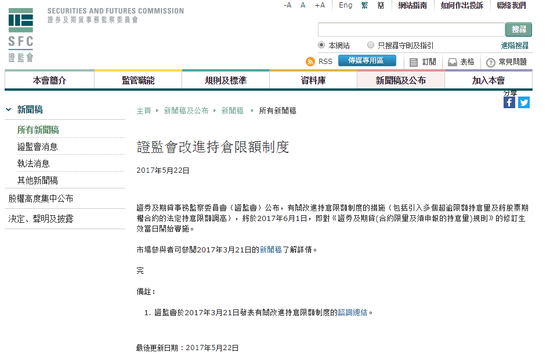This screenshot has width=550, height=360.
Task: Go to 新聞稿及公布 breadcrumb
Action: tap(186, 111)
